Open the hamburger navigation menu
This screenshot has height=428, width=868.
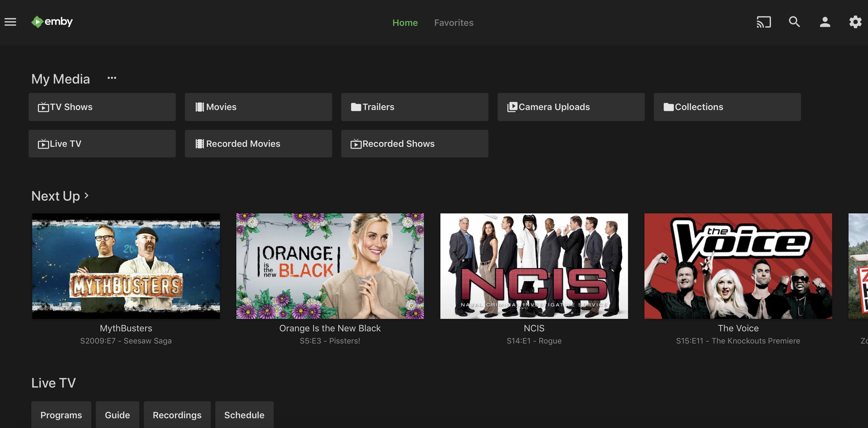pos(10,22)
